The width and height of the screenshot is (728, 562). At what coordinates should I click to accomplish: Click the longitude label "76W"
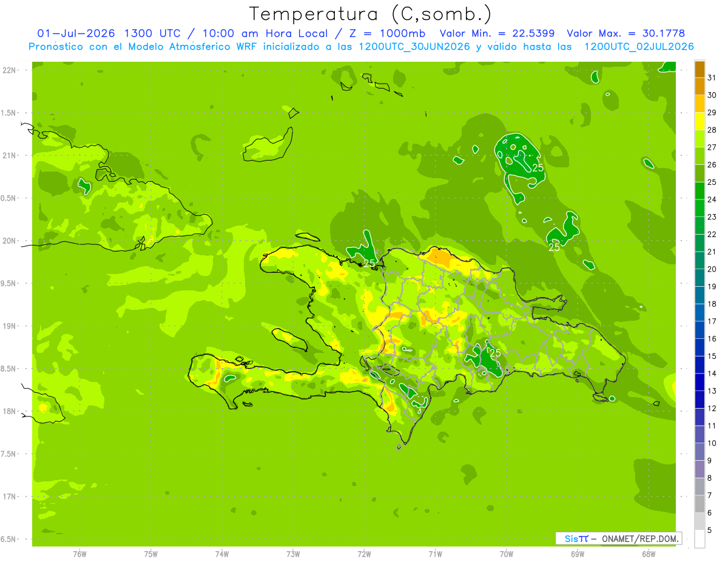(79, 554)
